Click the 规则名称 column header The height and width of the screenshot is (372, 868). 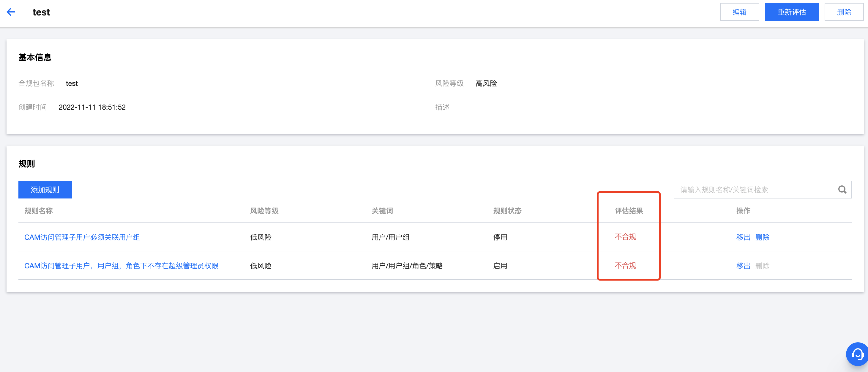pos(38,211)
